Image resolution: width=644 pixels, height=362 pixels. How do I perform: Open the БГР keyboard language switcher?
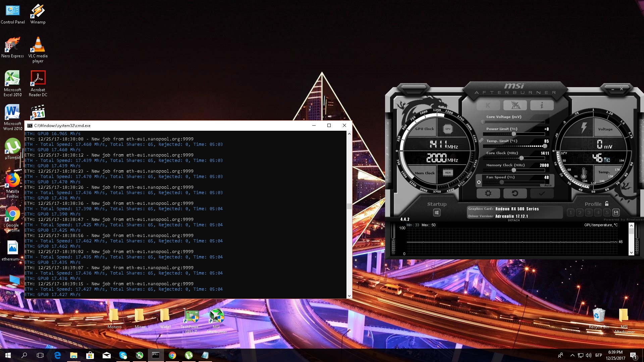[599, 355]
